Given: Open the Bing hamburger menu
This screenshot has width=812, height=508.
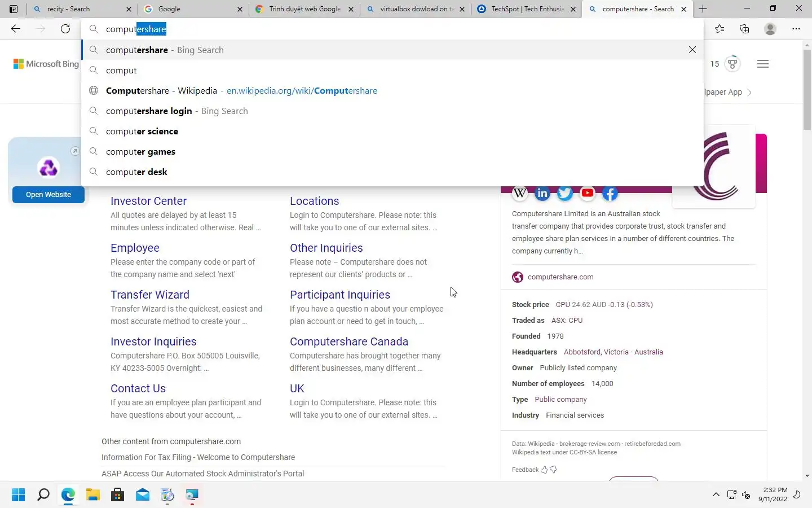Looking at the screenshot, I should [763, 64].
